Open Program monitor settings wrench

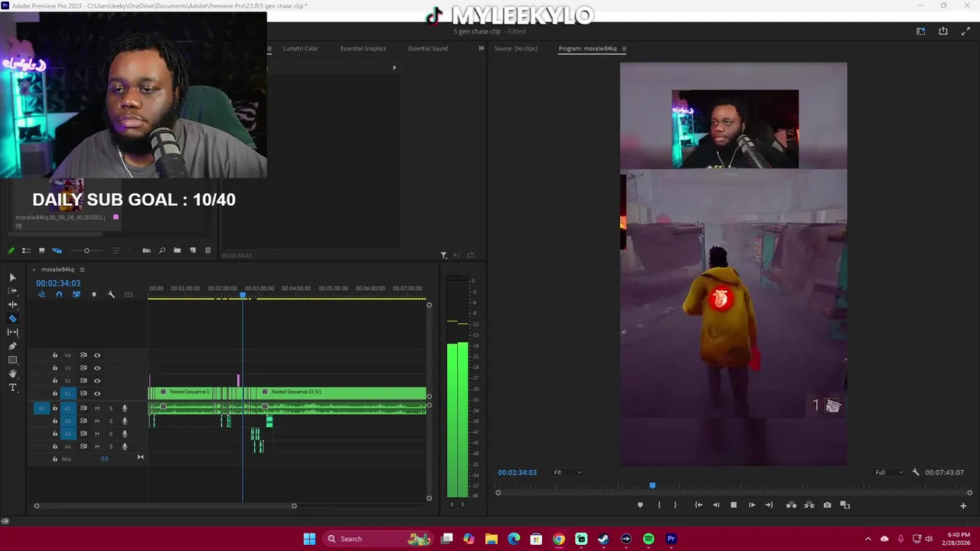pos(916,472)
